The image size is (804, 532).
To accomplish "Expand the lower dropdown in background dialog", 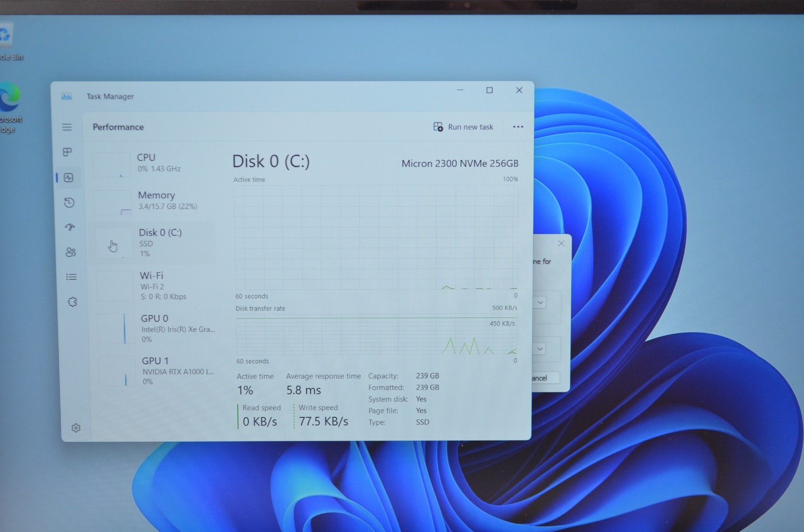I will [x=540, y=349].
